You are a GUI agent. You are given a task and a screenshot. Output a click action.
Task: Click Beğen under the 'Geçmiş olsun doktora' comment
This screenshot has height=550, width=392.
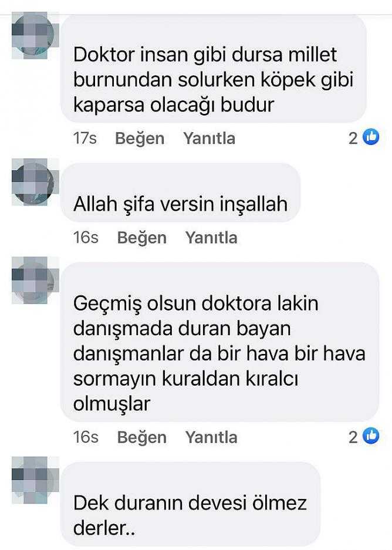141,437
